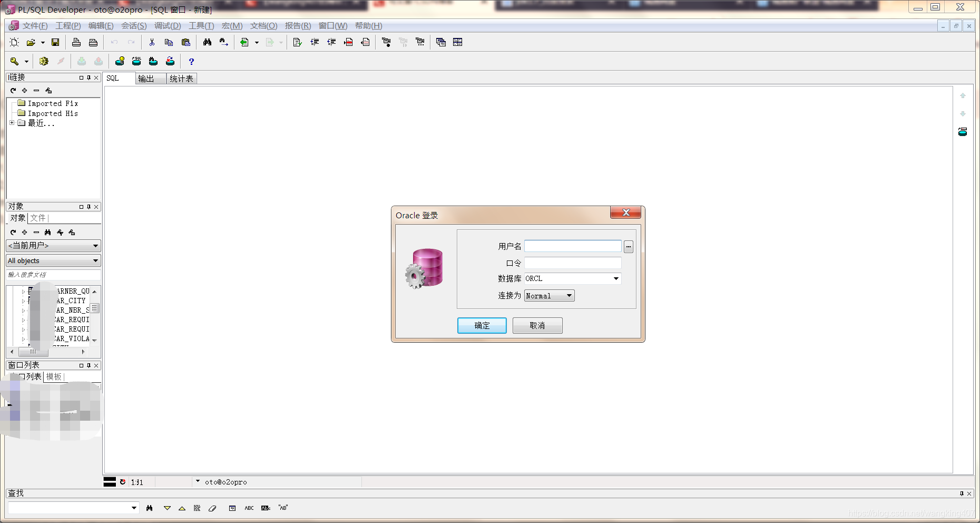The image size is (980, 523).
Task: Click the 取消 button in Oracle login
Action: (x=537, y=325)
